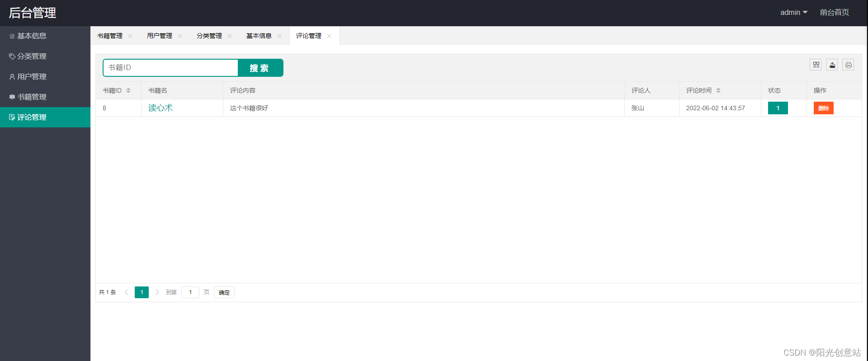868x361 pixels.
Task: Switch to the 分类管理 tab
Action: (209, 36)
